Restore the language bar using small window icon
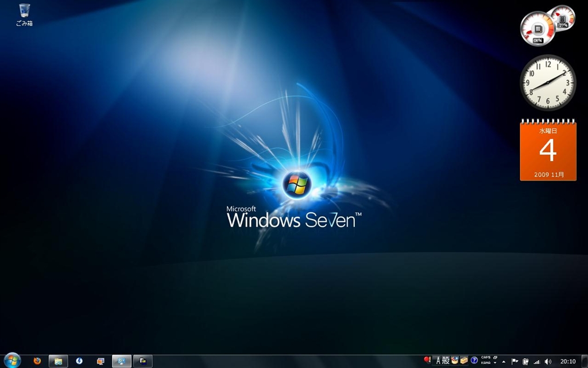Viewport: 588px width, 368px height. pos(496,358)
